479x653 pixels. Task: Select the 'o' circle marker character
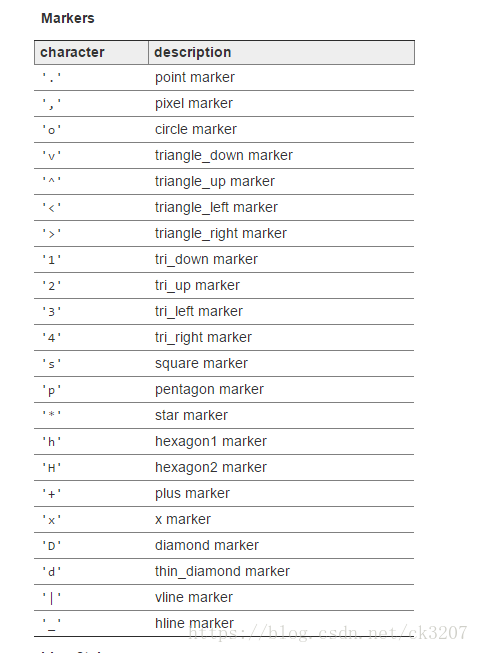point(52,130)
